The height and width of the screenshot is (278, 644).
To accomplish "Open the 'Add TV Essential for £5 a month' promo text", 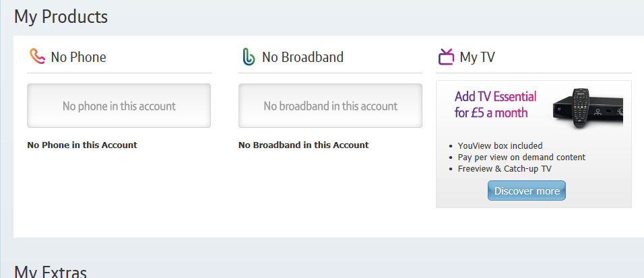I will 495,104.
